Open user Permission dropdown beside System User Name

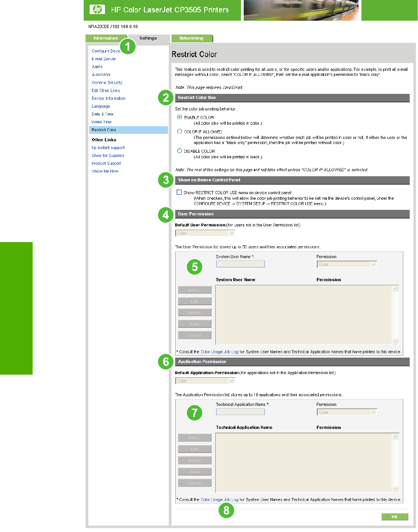pyautogui.click(x=347, y=264)
